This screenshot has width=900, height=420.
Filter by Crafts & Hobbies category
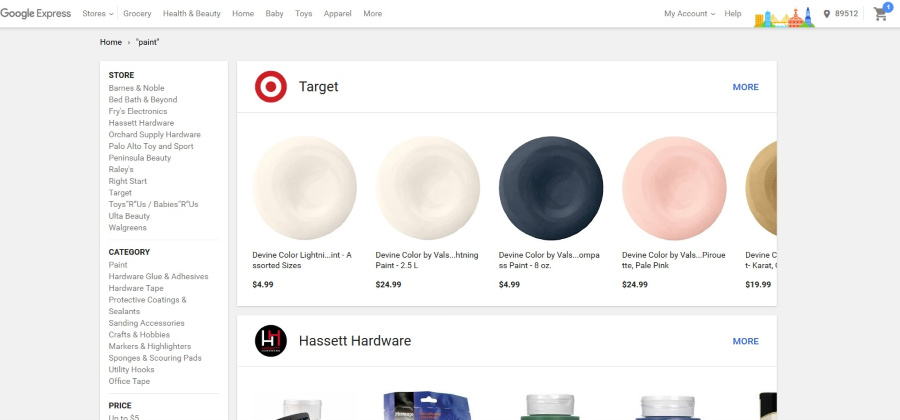click(139, 335)
